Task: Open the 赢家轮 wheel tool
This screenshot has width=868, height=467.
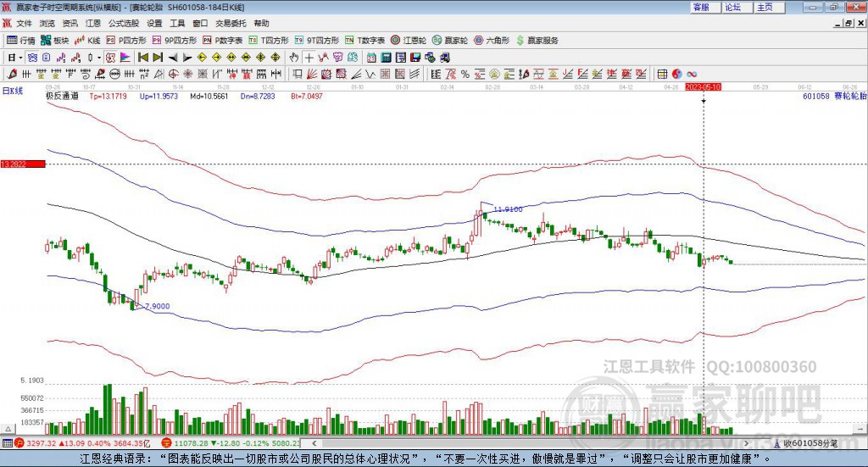Action: coord(450,41)
